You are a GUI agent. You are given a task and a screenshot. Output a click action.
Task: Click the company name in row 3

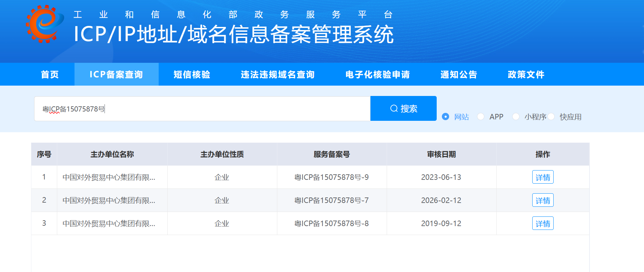(109, 223)
